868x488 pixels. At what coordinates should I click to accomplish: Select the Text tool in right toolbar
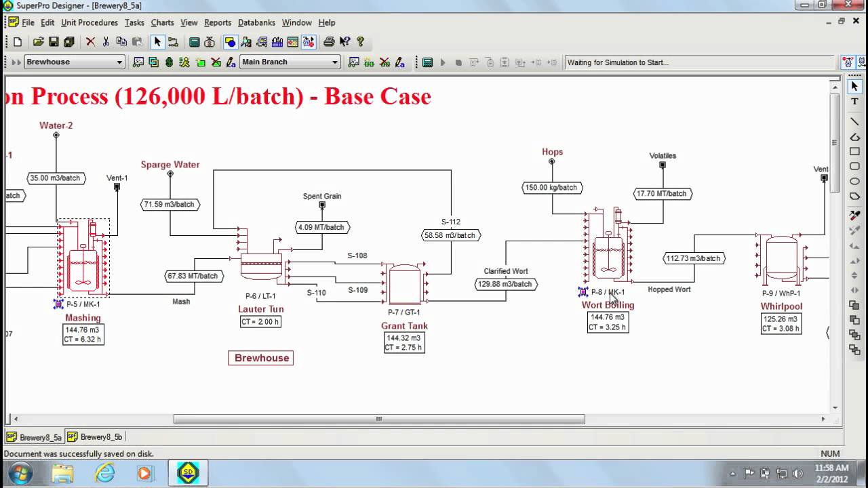tap(854, 102)
